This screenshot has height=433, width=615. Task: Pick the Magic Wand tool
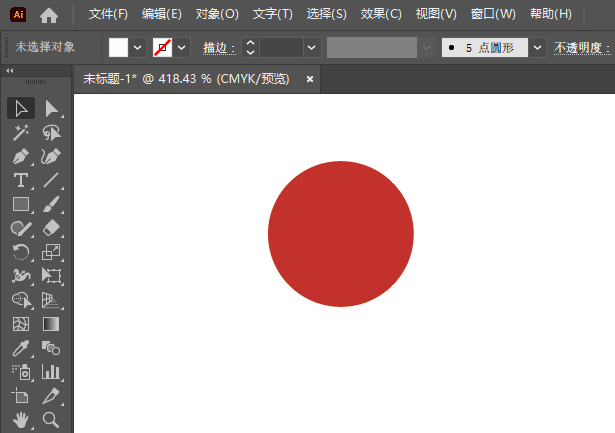click(21, 133)
